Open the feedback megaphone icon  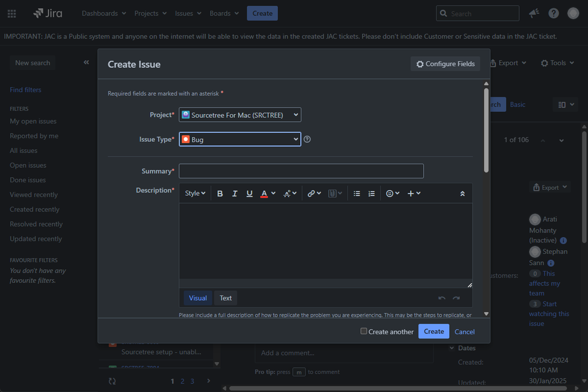534,14
